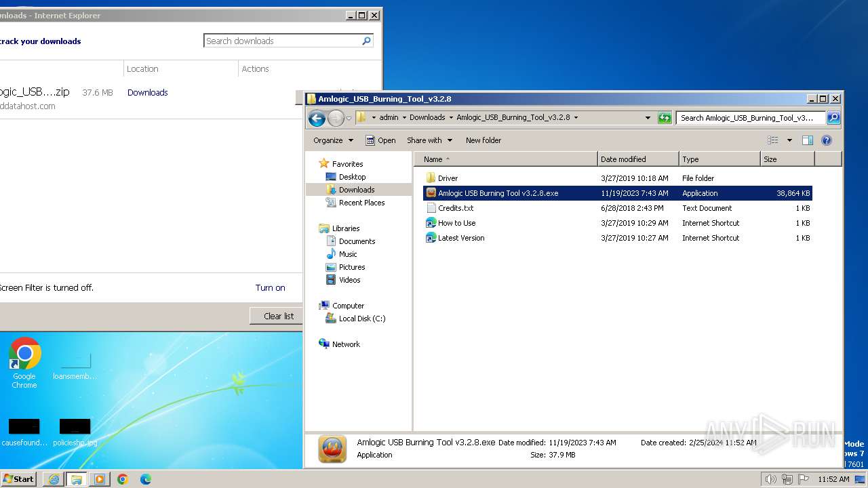Viewport: 868px width, 488px height.
Task: Select the Google Chrome desktop shortcut
Action: tap(24, 363)
